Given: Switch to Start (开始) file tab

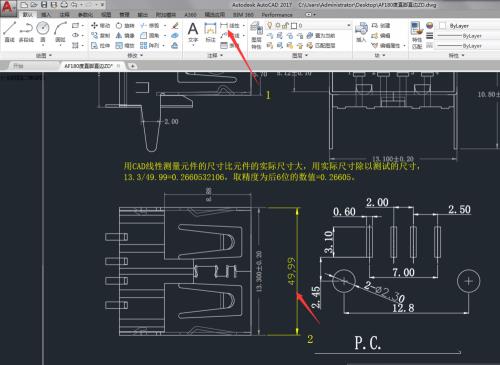Looking at the screenshot, I should (x=18, y=66).
